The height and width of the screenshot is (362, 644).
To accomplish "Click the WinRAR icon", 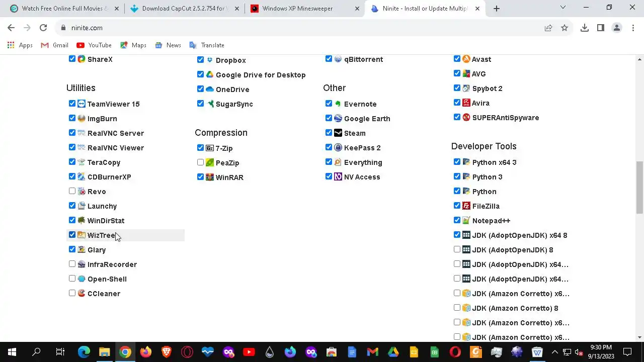I will point(210,177).
